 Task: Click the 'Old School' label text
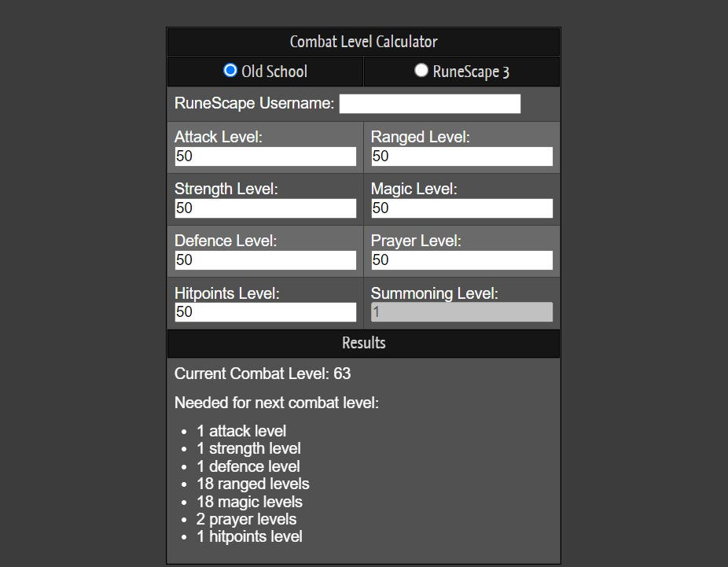click(274, 72)
